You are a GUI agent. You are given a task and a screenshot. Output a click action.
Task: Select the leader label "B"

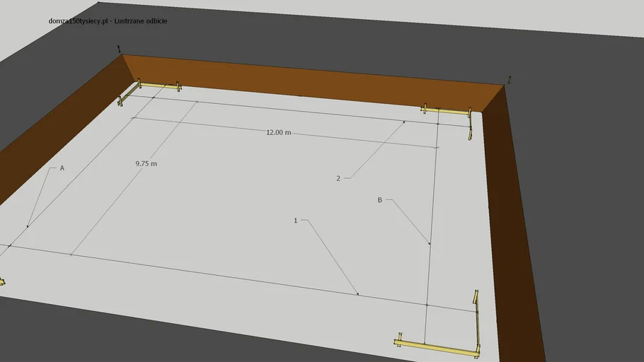coord(380,200)
